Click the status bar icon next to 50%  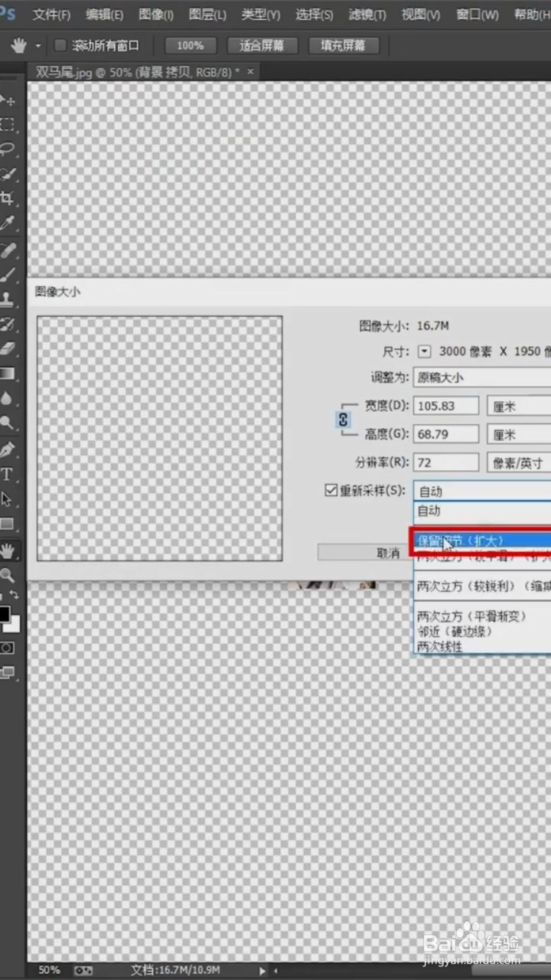click(83, 970)
